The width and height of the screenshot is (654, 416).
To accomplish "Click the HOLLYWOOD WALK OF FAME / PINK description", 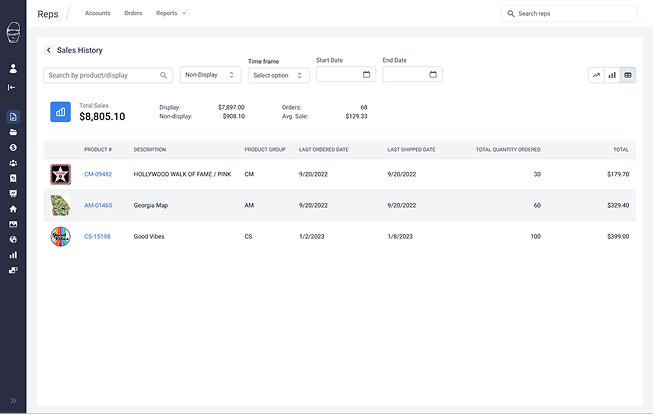I will tap(182, 174).
